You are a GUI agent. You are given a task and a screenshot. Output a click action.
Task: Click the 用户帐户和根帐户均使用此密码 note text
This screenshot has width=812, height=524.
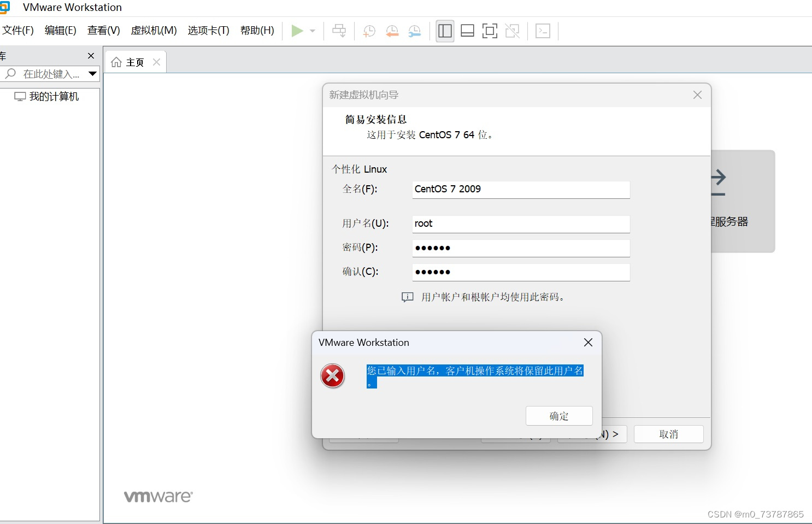point(493,297)
